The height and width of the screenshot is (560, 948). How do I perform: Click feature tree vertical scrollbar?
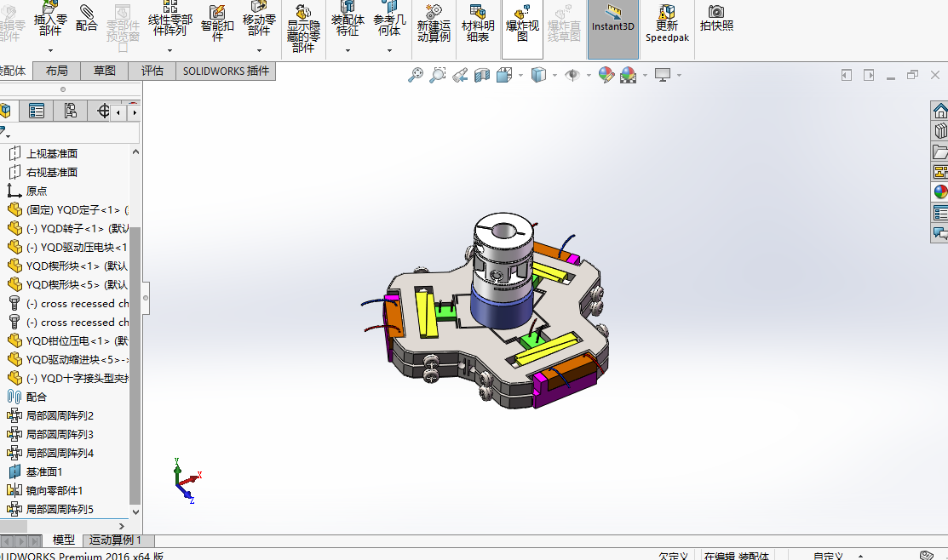(135, 365)
